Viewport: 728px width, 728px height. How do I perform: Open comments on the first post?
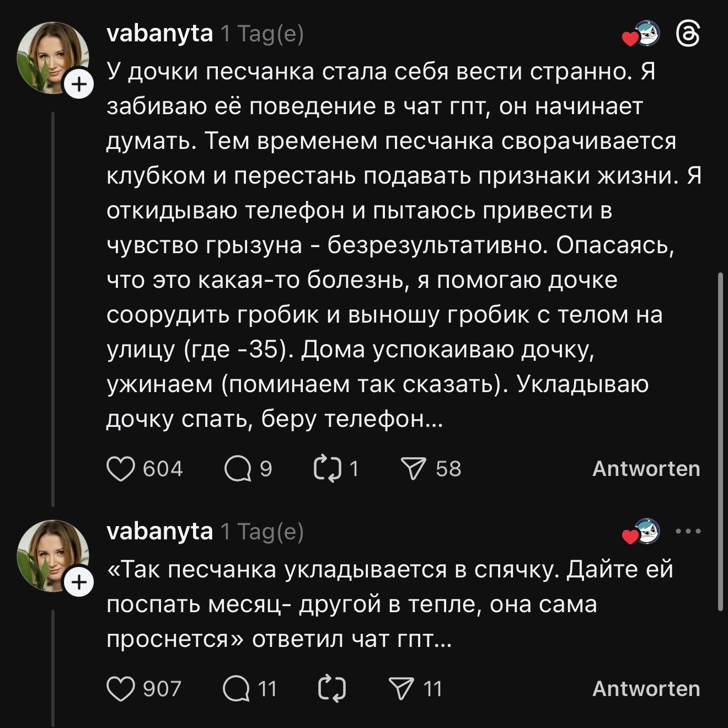(x=237, y=469)
